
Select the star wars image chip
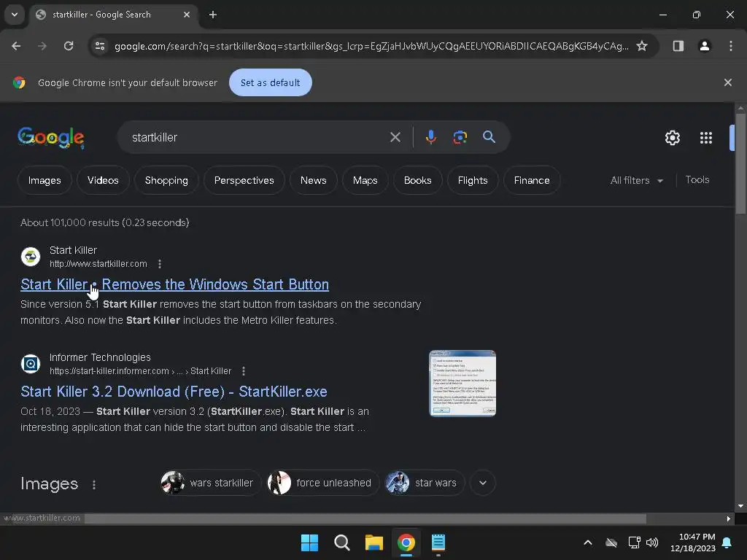pyautogui.click(x=425, y=483)
